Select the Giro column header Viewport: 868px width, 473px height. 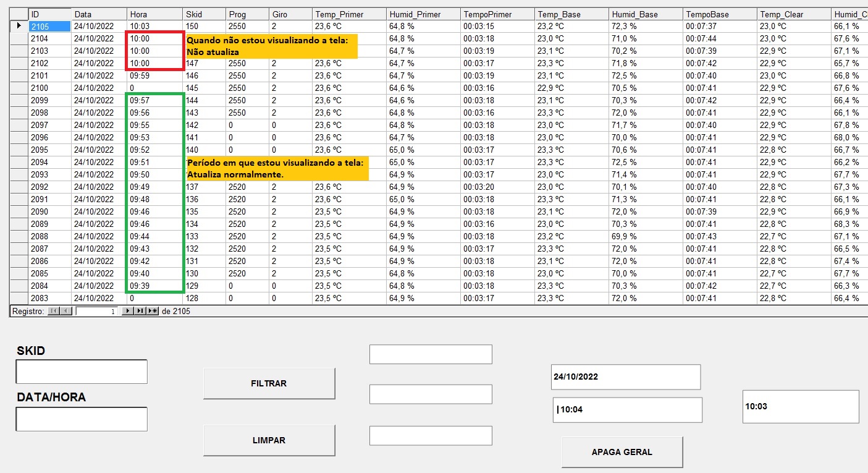tap(290, 14)
